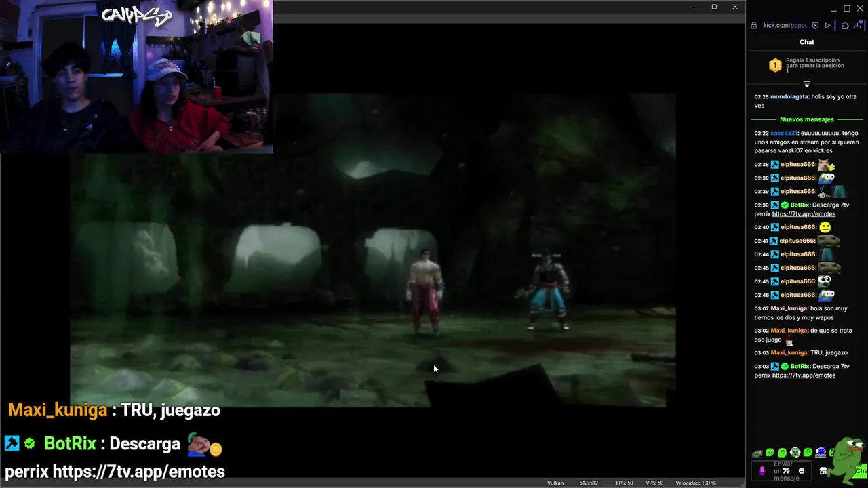
Task: Click the shield icon in the browser address bar
Action: tap(815, 26)
